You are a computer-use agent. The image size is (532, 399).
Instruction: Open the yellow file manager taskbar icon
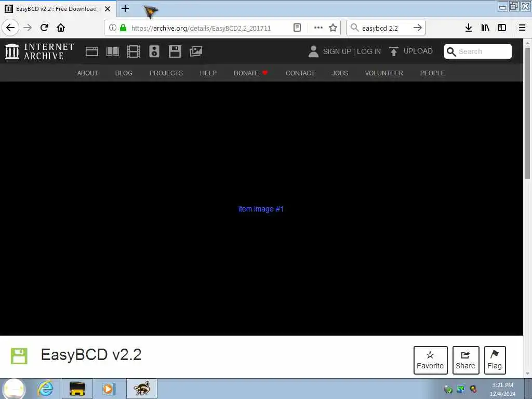pos(77,389)
